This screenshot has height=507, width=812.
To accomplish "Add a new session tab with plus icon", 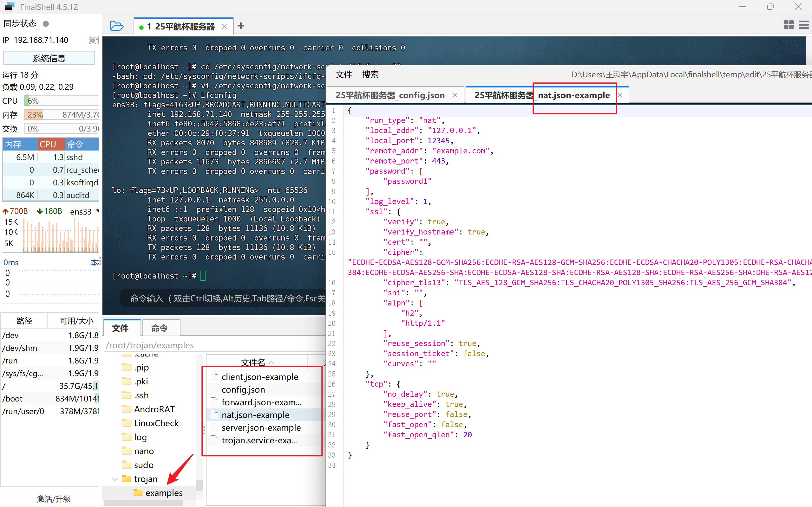I will (x=240, y=26).
